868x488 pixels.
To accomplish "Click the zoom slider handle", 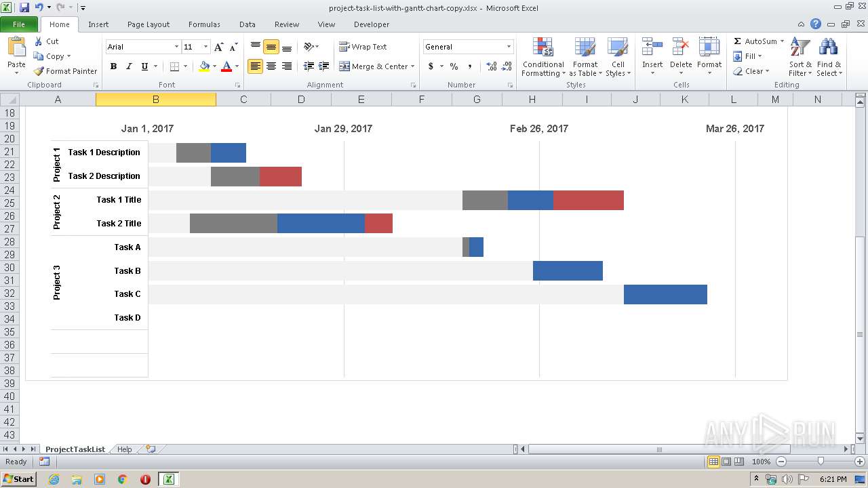I will click(821, 462).
